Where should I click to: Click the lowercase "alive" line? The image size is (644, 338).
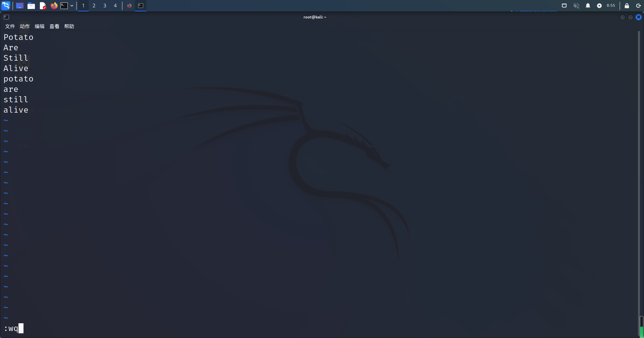[x=16, y=110]
